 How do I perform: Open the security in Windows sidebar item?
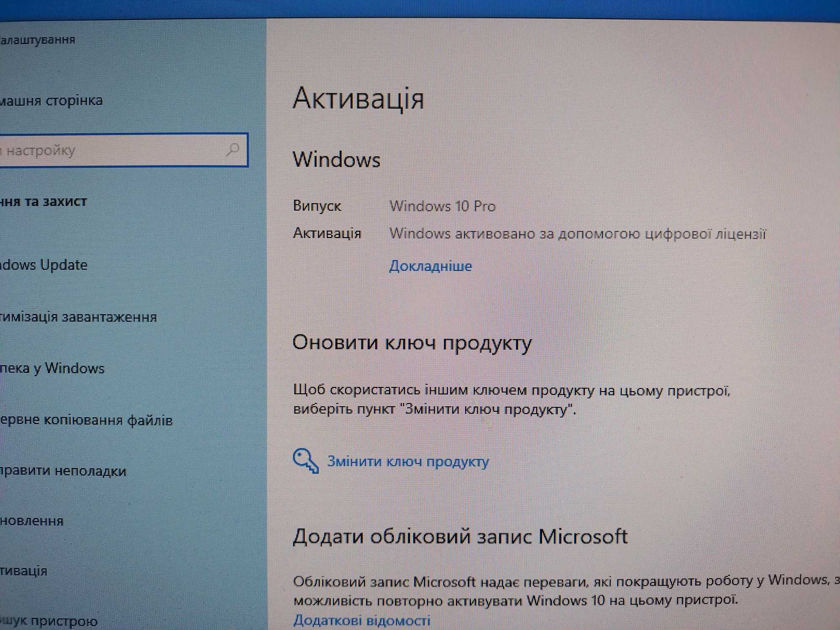[52, 368]
